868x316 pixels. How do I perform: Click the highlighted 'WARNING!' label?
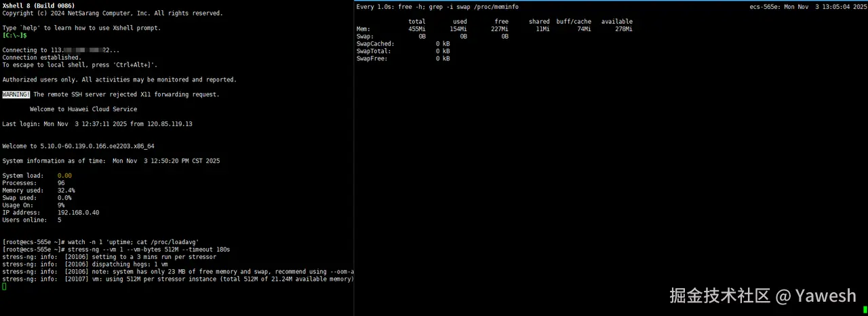[16, 95]
